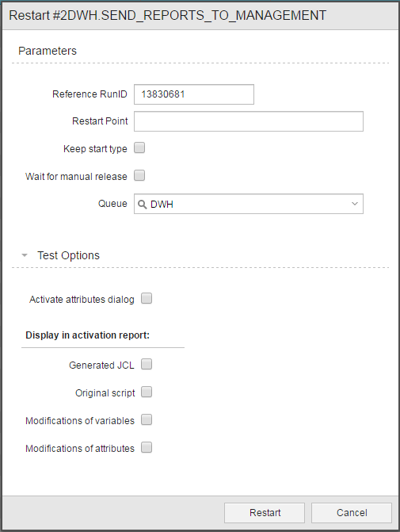Click into the Reference RunID field
Image resolution: width=400 pixels, height=532 pixels.
(194, 94)
